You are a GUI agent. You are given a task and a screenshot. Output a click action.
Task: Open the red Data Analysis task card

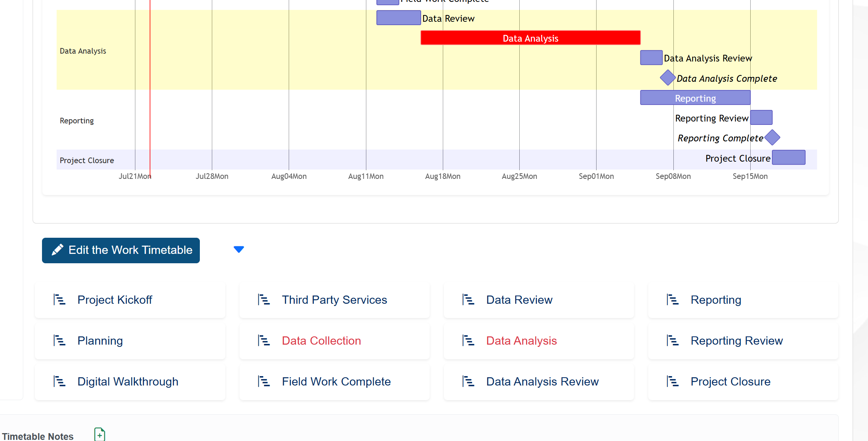point(521,340)
